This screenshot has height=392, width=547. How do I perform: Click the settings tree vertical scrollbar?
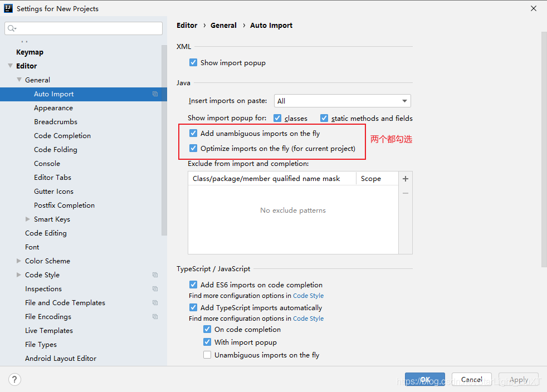(164, 140)
